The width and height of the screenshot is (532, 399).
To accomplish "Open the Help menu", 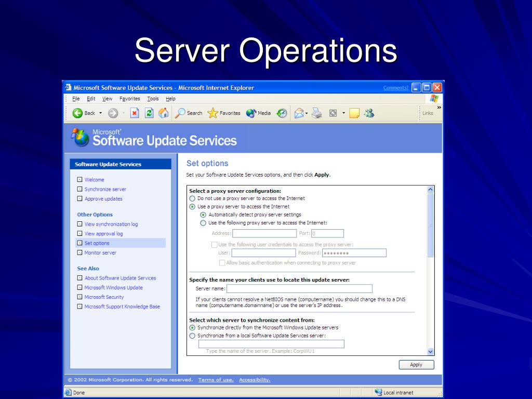I will tap(170, 99).
